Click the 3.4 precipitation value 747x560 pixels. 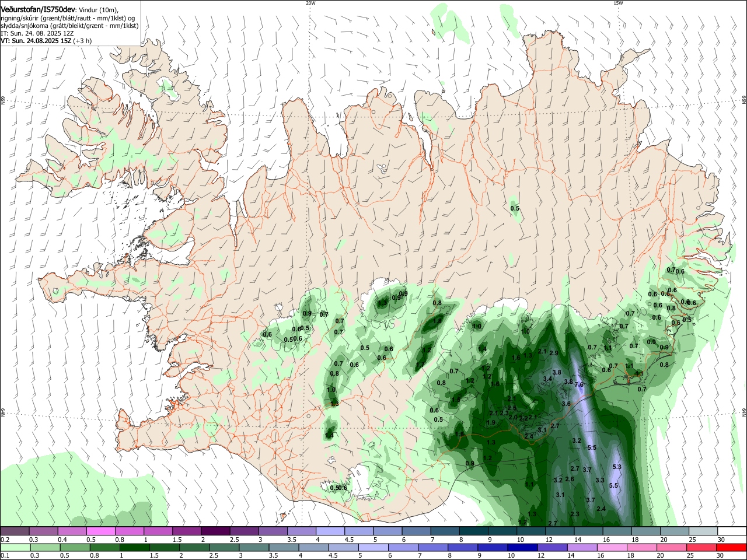tap(547, 379)
